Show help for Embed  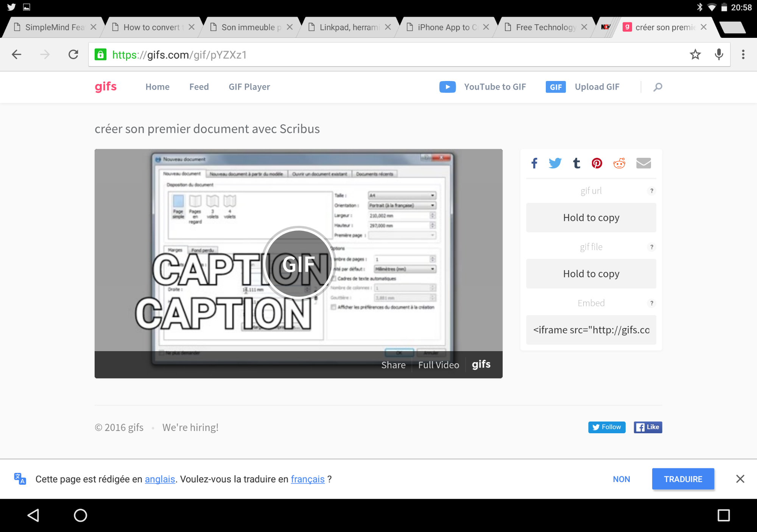coord(651,303)
